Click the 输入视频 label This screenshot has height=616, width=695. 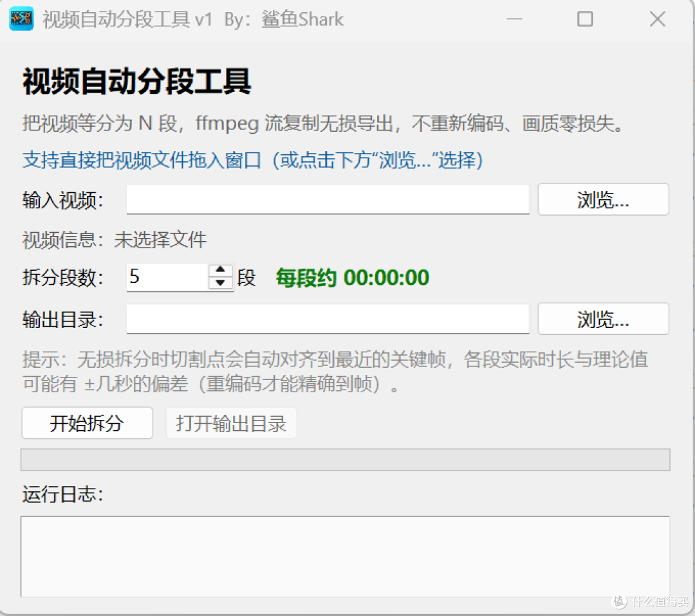pyautogui.click(x=63, y=200)
